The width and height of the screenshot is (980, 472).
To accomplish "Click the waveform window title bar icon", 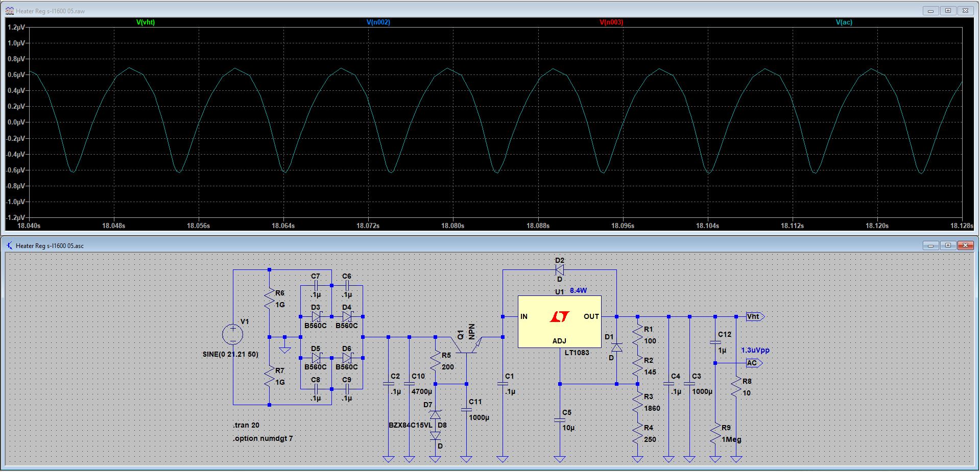I will (x=9, y=11).
